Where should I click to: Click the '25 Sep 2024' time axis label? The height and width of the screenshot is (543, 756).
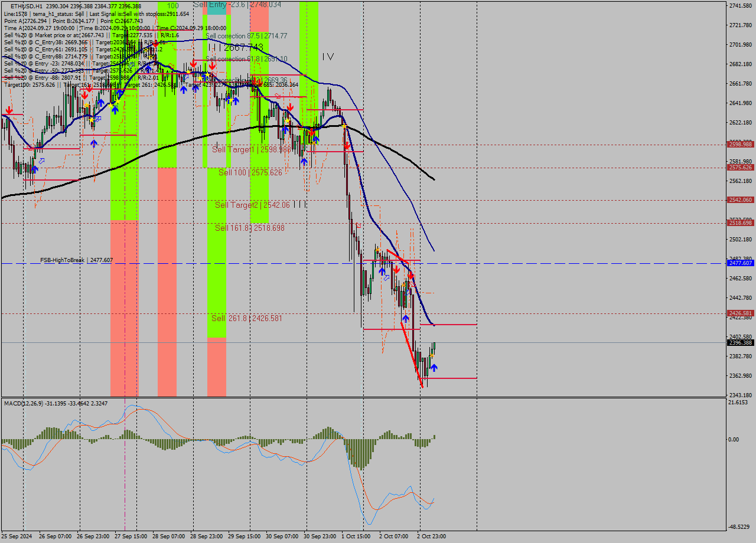17,537
